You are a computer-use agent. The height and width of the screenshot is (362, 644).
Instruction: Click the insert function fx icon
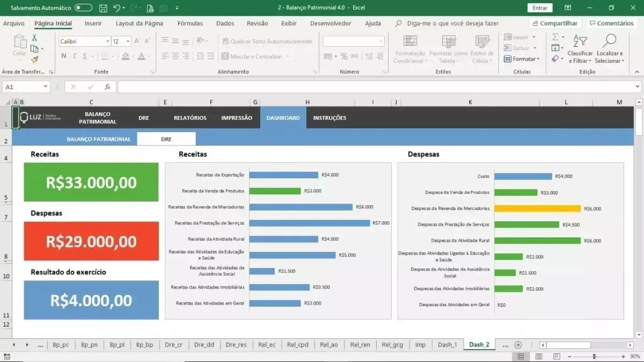107,86
